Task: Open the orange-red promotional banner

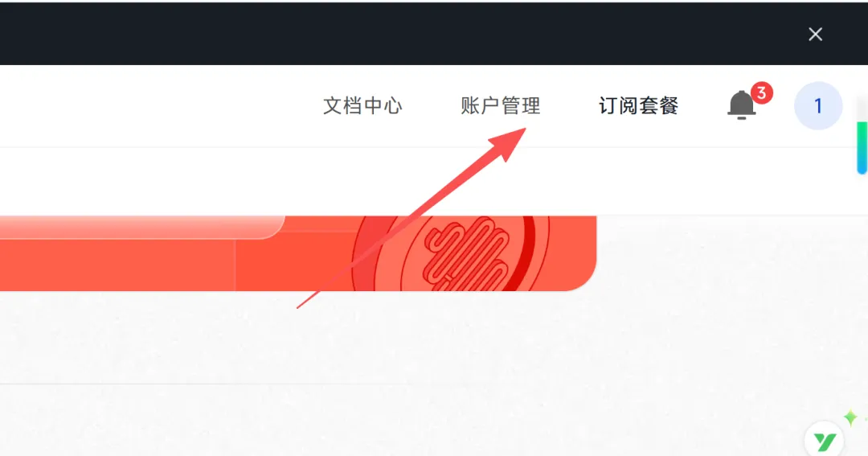Action: tap(298, 253)
